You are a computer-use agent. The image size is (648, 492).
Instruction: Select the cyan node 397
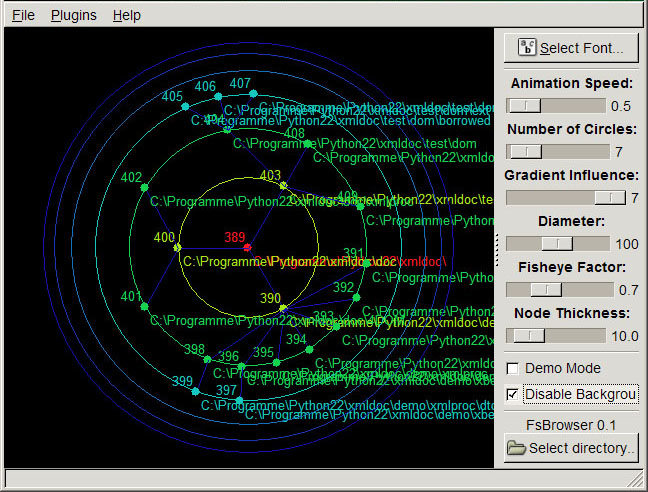(x=239, y=400)
